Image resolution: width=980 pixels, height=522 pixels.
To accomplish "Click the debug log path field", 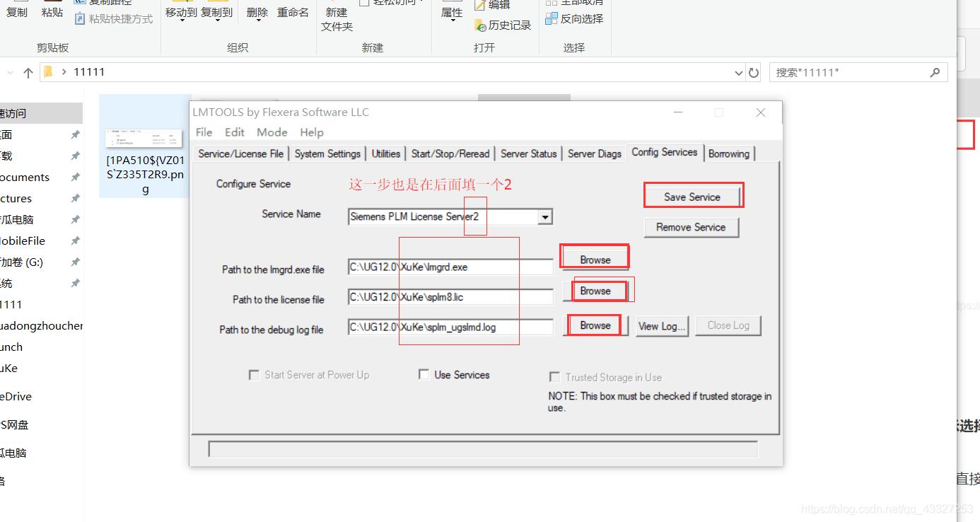I will (450, 327).
